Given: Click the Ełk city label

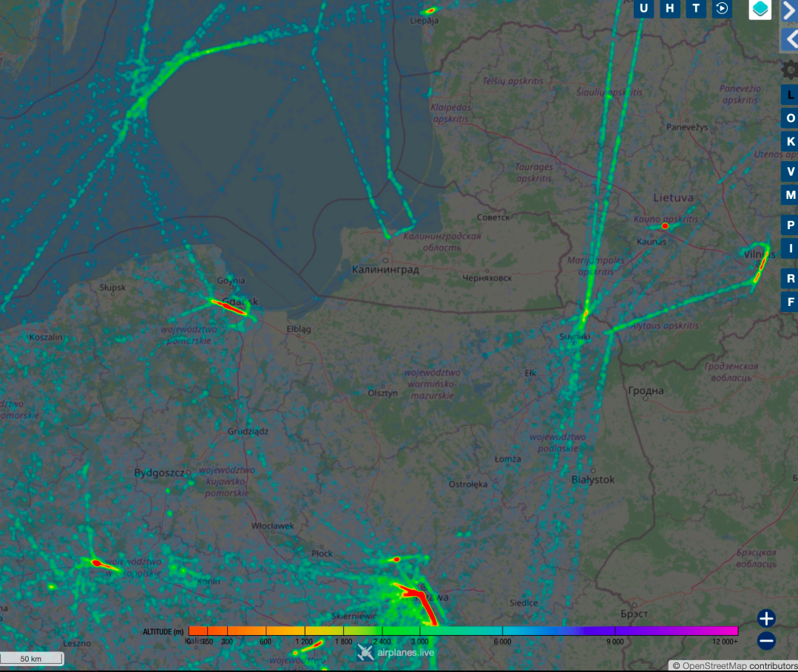Looking at the screenshot, I should (x=530, y=374).
